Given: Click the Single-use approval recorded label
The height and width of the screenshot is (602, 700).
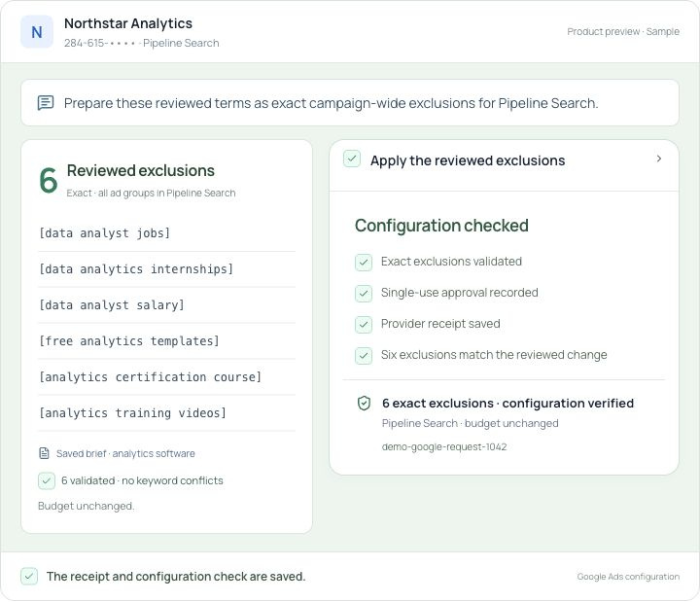Looking at the screenshot, I should coord(459,293).
